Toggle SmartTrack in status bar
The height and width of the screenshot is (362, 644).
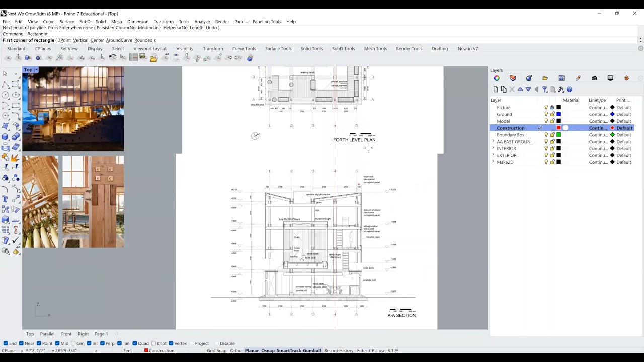coord(289,350)
